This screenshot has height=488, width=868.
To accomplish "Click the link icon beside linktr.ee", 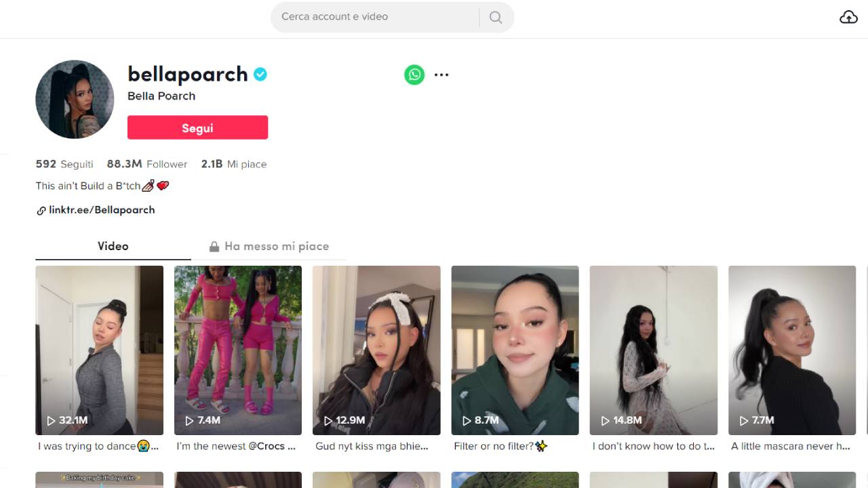I will tap(41, 211).
